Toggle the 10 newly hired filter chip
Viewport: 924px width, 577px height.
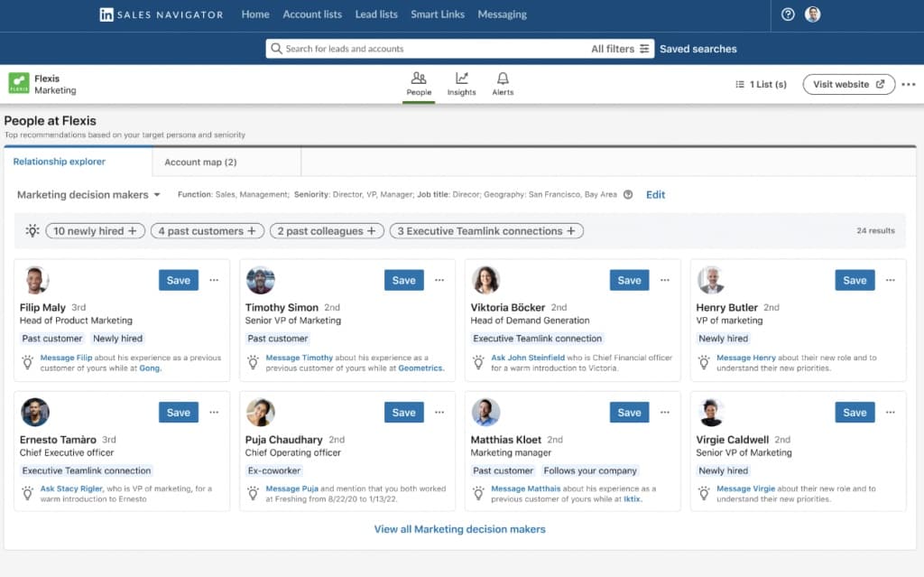pyautogui.click(x=96, y=231)
